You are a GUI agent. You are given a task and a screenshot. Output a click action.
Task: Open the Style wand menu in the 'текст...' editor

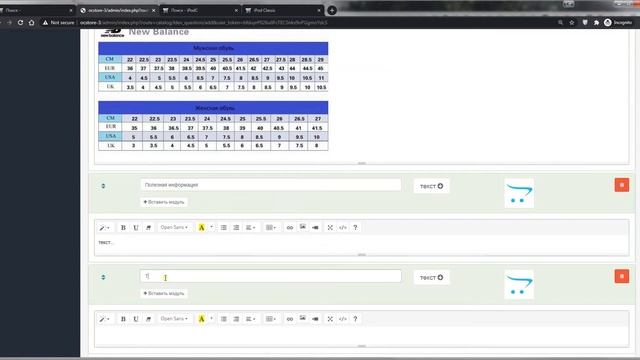point(104,227)
